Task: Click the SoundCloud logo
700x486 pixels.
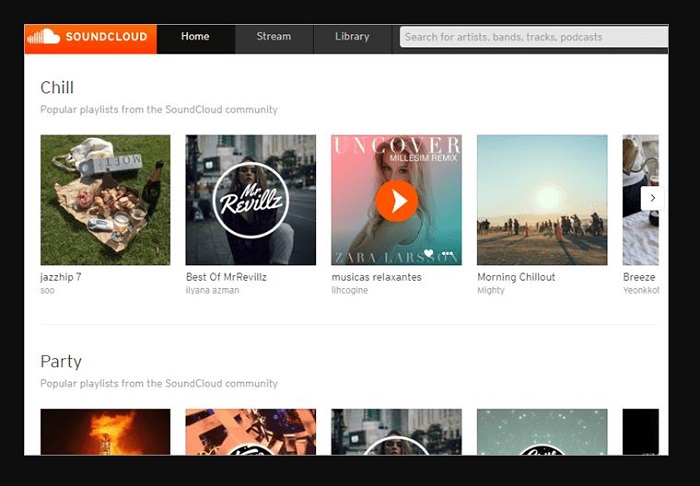Action: pyautogui.click(x=91, y=39)
